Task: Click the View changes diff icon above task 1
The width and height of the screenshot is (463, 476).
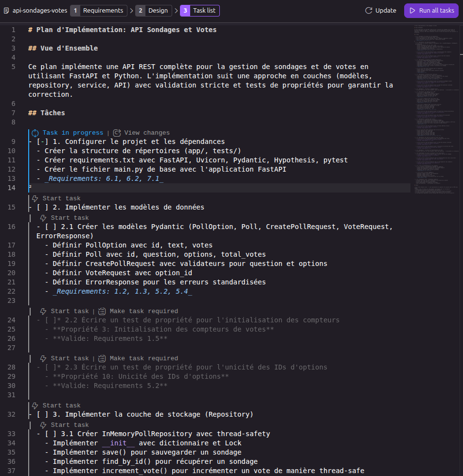Action: (116, 132)
